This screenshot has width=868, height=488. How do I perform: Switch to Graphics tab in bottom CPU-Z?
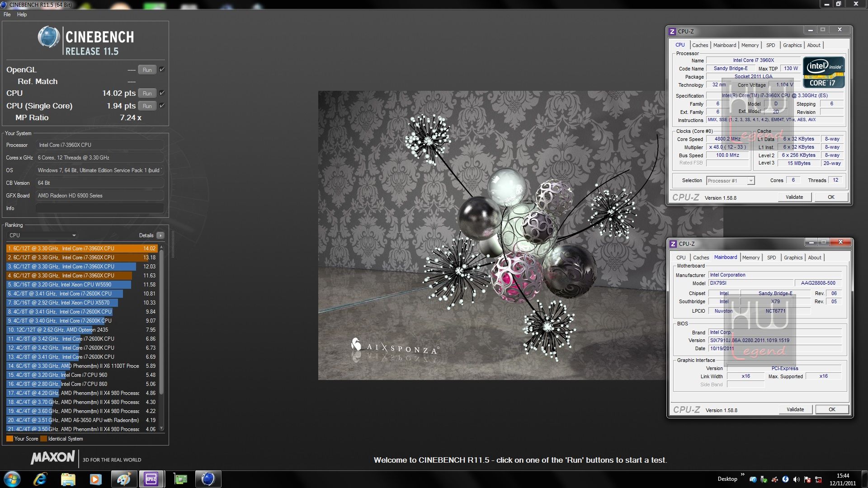[x=793, y=258]
